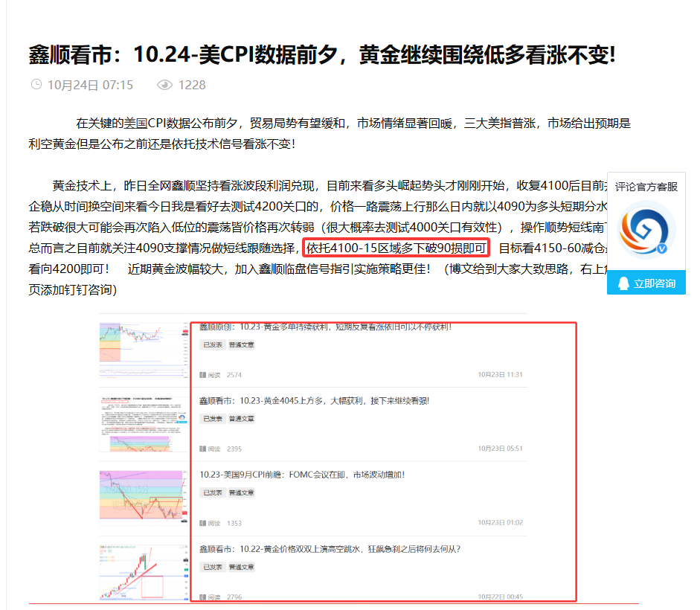Click 普通文章 tag under 10.23-黄金多单持续获利

pos(242,344)
